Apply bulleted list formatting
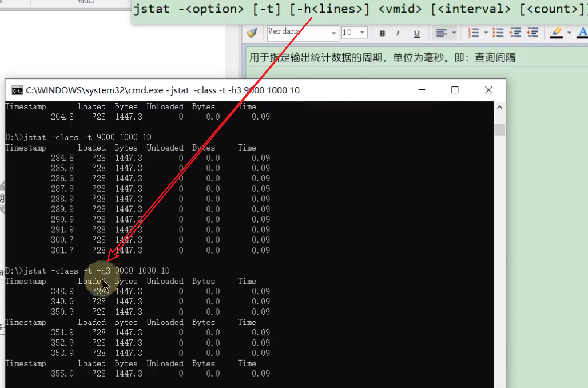The width and height of the screenshot is (588, 388). [498, 33]
